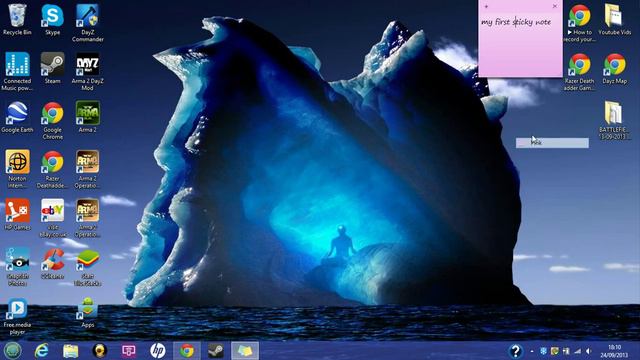Image resolution: width=640 pixels, height=360 pixels.
Task: Open the Norton Internet desktop shortcut
Action: point(17,169)
